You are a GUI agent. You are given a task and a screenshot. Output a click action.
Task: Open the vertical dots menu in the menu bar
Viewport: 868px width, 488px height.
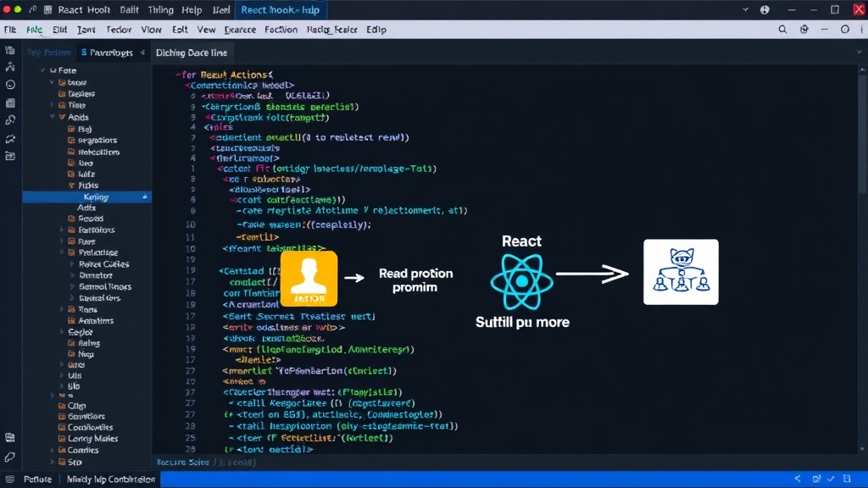coord(862,30)
